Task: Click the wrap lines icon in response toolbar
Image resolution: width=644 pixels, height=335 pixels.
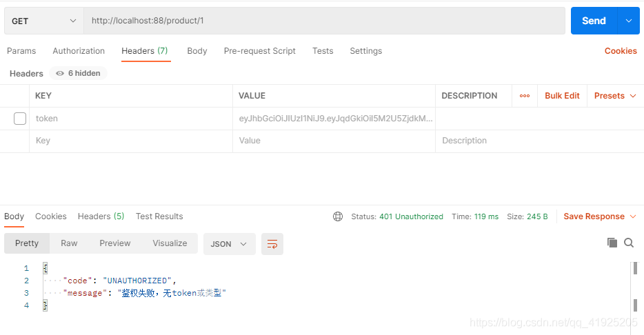Action: click(x=272, y=244)
